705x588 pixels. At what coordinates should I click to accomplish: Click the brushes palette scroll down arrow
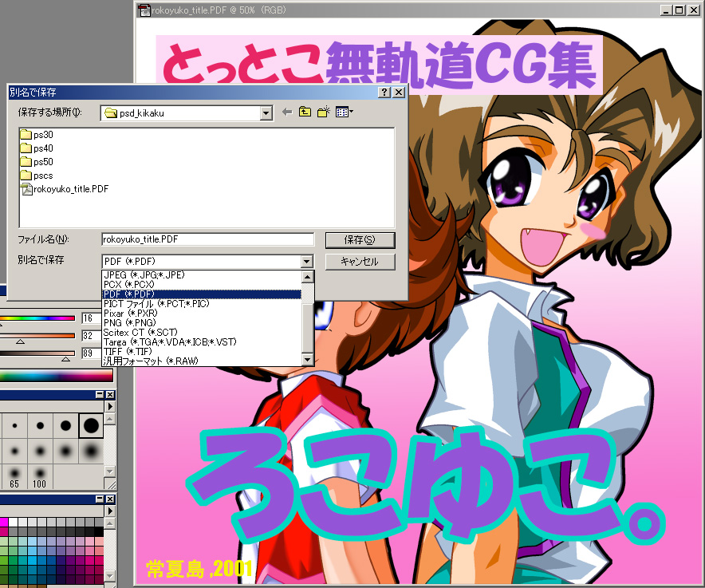click(110, 471)
